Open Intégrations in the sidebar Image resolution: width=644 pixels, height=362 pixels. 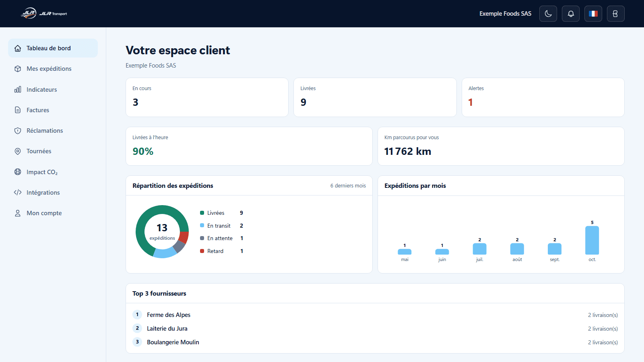click(53, 193)
